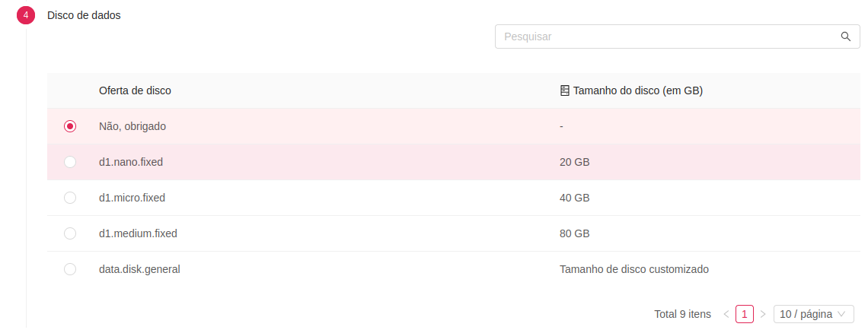Click page number 1 button
Viewport: 868px width, 330px height.
(745, 314)
